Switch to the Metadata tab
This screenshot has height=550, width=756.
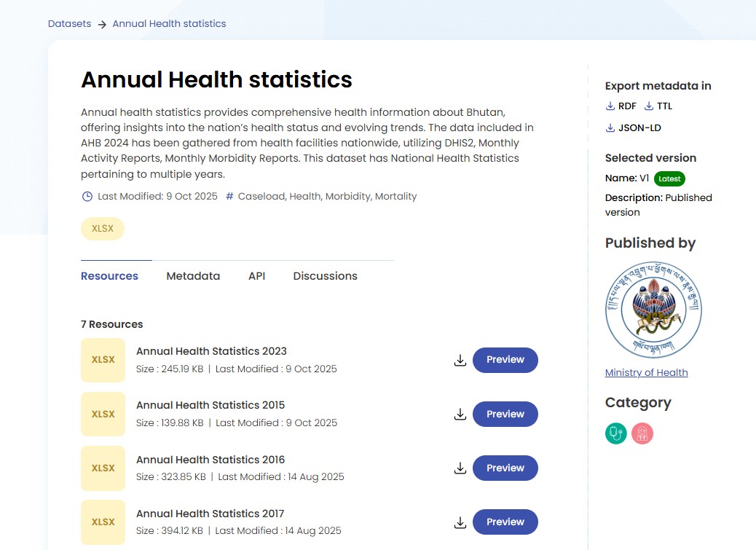pyautogui.click(x=193, y=276)
